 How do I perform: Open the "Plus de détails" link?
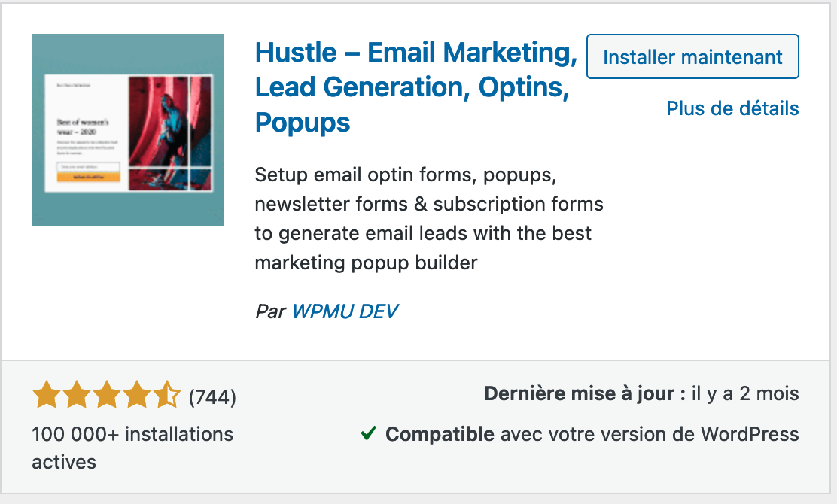point(732,108)
